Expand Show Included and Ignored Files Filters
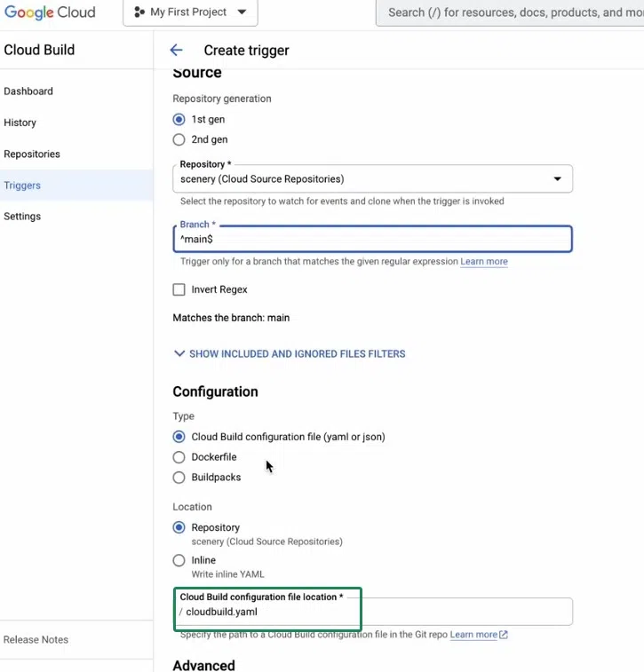Screen dimensions: 644x672 point(290,353)
